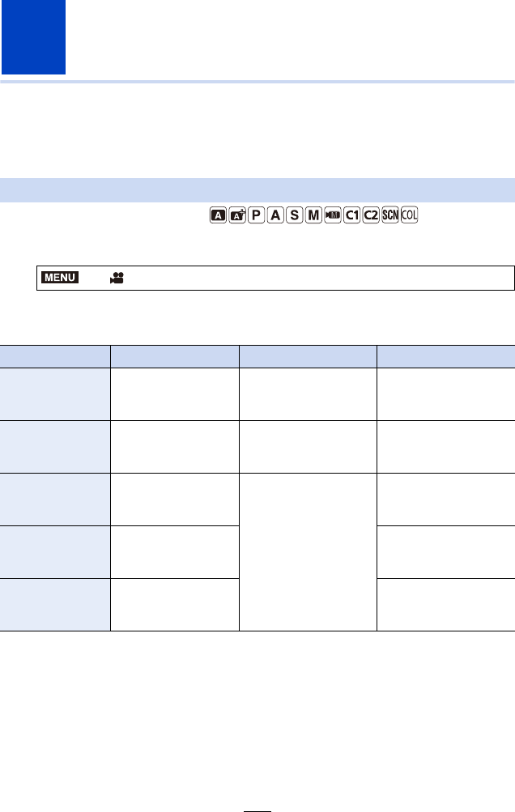Click the blue chapter square
Image resolution: width=515 pixels, height=812 pixels.
(33, 38)
